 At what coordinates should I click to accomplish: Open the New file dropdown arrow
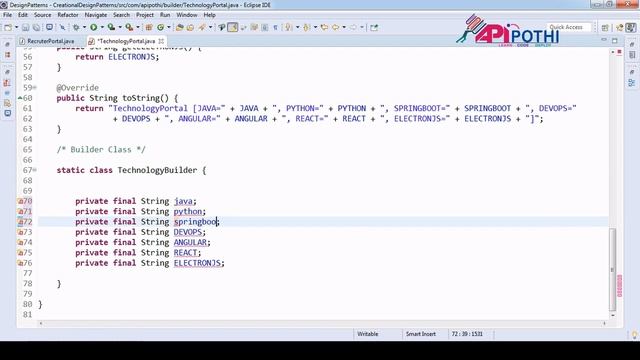[x=16, y=27]
